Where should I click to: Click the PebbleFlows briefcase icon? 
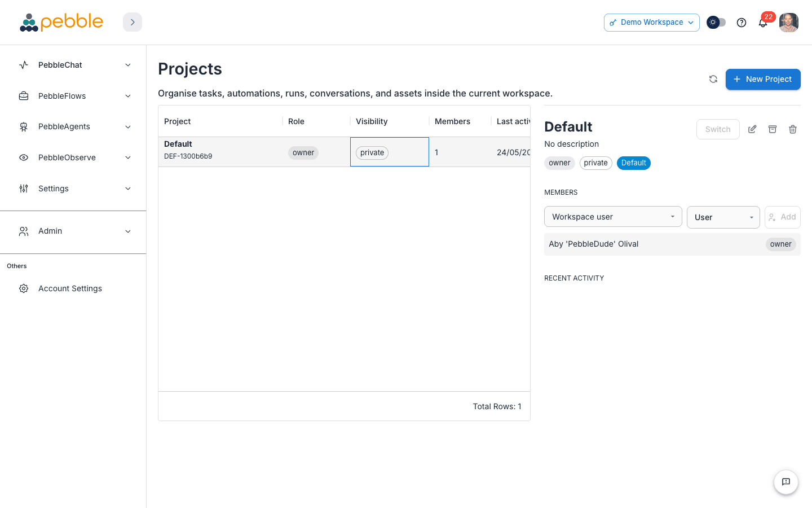pyautogui.click(x=24, y=96)
